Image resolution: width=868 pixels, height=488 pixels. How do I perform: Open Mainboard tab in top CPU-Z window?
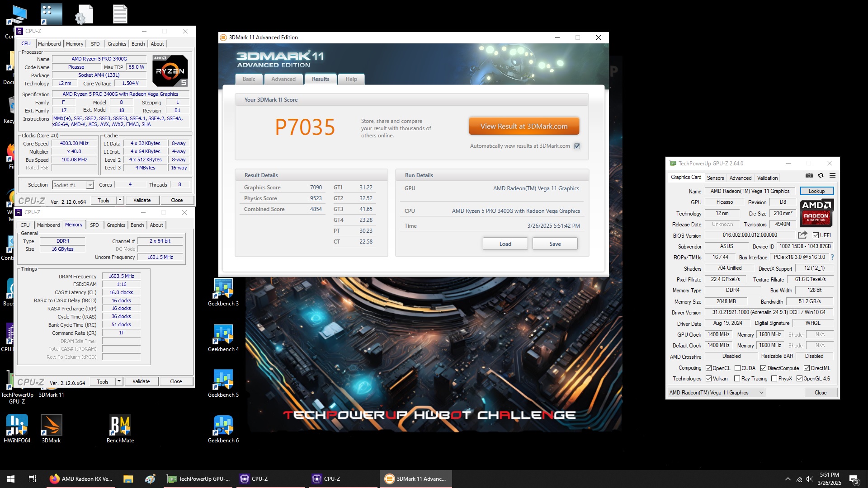coord(49,44)
